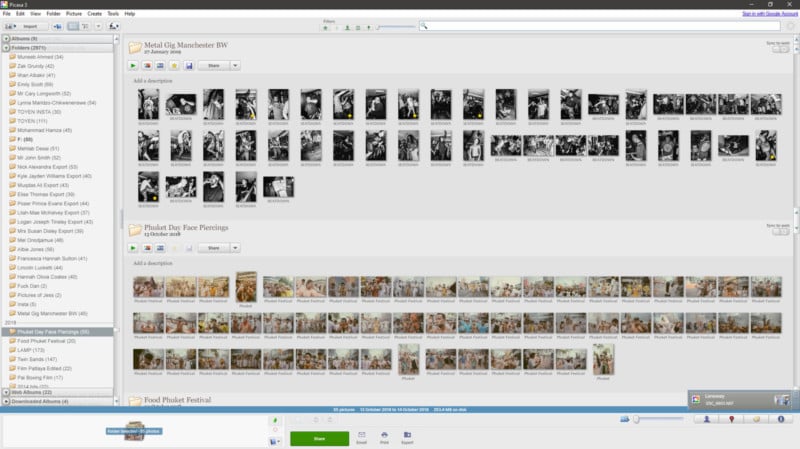This screenshot has width=800, height=449.
Task: Select the Metal Gig Manchester BW folder in sidebar
Action: pyautogui.click(x=52, y=313)
